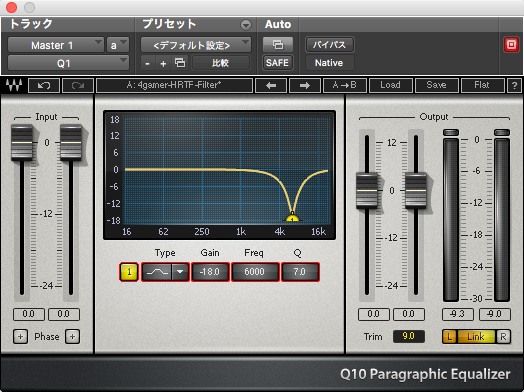Image resolution: width=524 pixels, height=392 pixels.
Task: Toggle left input Phase button
Action: [x=20, y=337]
